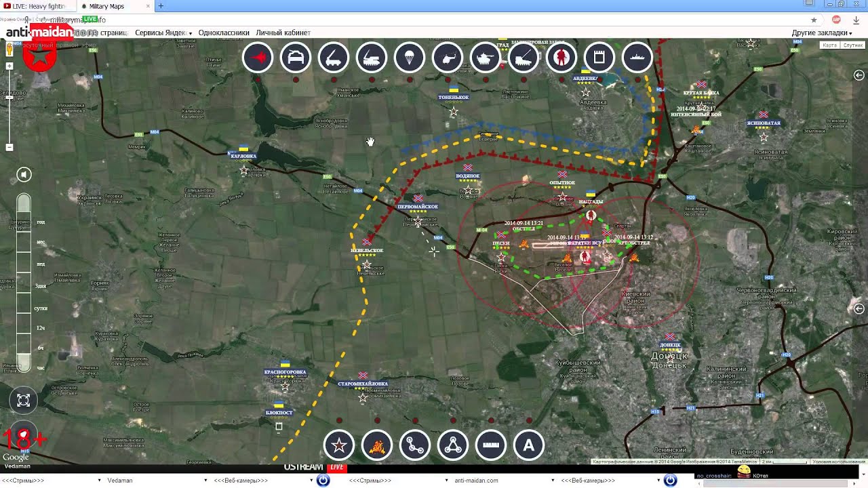Click the Первомайское location marker
868x488 pixels.
pyautogui.click(x=418, y=221)
